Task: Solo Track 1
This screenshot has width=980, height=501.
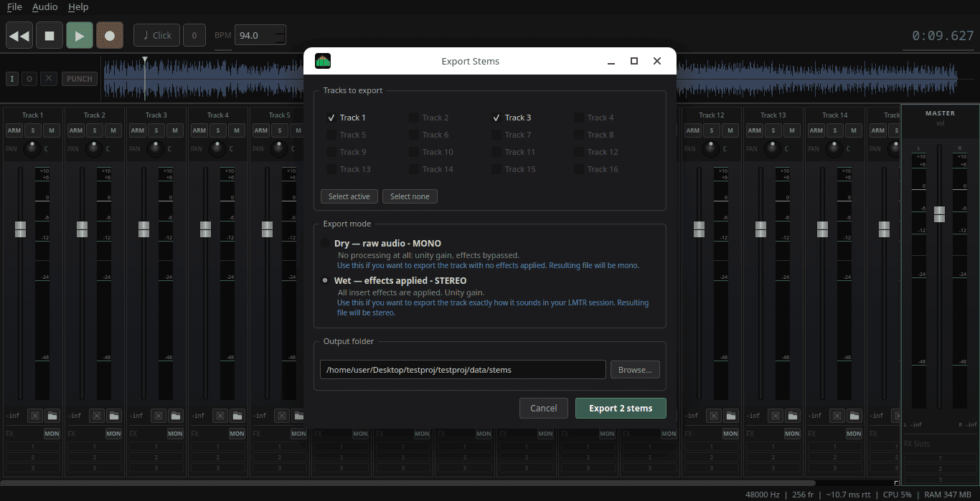Action: click(33, 130)
